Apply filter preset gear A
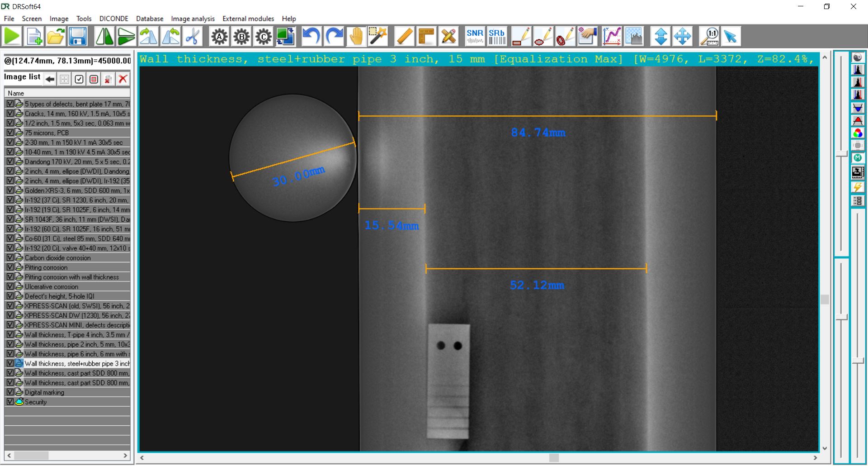Screen dimensions: 868x466 coord(219,37)
